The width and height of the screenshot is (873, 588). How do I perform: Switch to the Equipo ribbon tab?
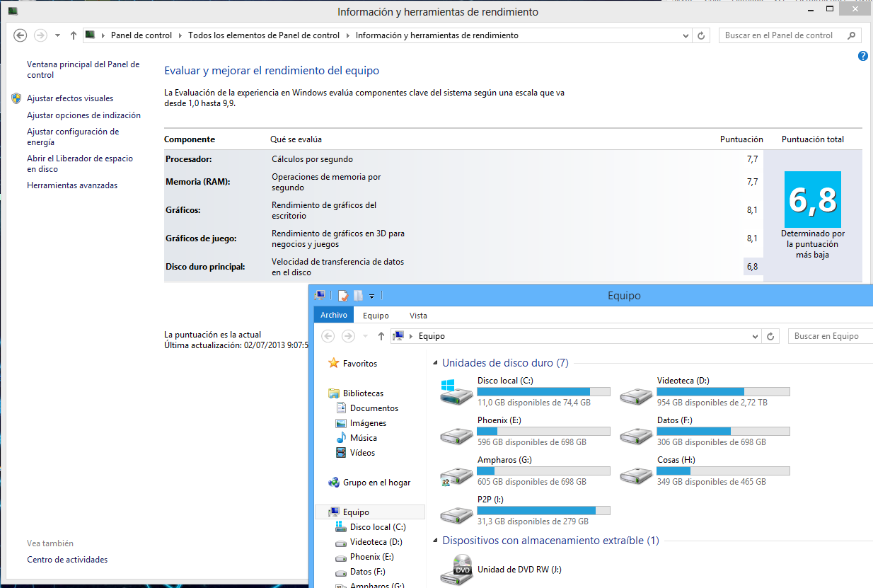376,316
